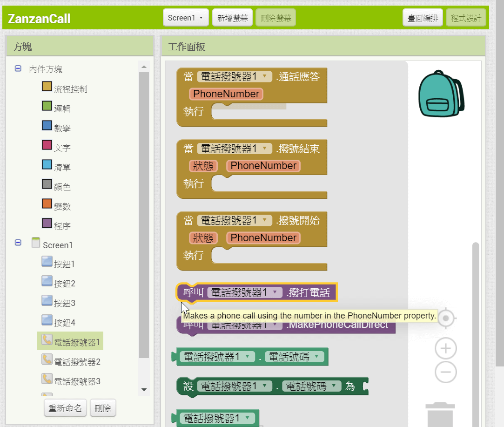Open component dropdown in 撥號開始 block
The height and width of the screenshot is (427, 504).
point(235,220)
